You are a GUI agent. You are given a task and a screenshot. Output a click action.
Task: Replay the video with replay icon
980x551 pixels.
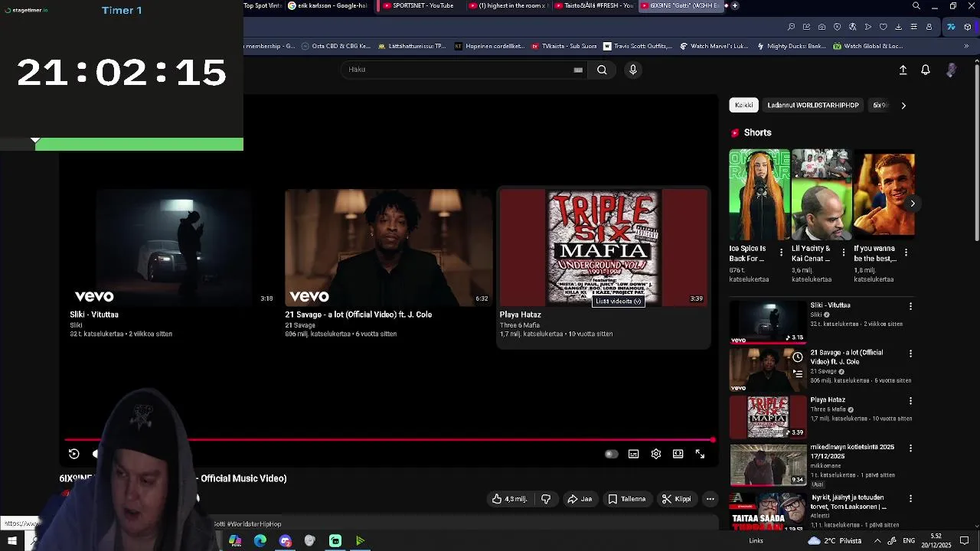74,454
